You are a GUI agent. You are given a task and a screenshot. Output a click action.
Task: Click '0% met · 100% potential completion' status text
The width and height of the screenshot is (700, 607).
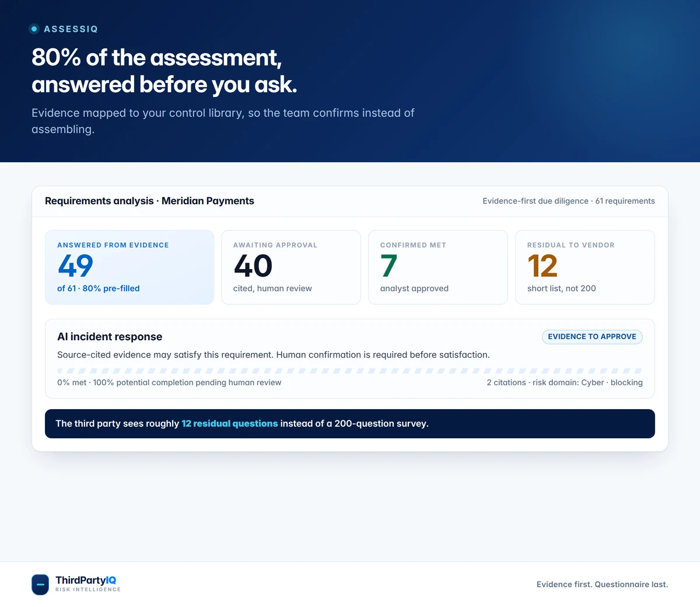point(169,383)
